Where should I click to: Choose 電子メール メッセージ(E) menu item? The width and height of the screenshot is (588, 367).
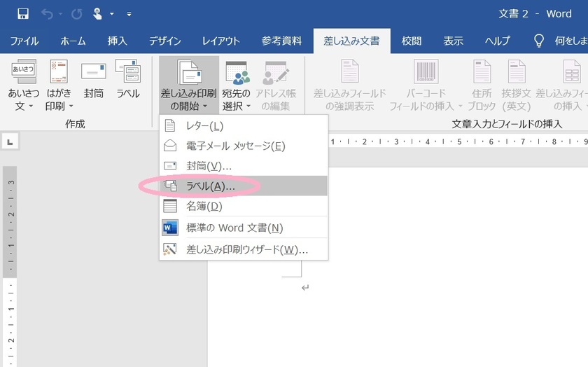point(244,146)
